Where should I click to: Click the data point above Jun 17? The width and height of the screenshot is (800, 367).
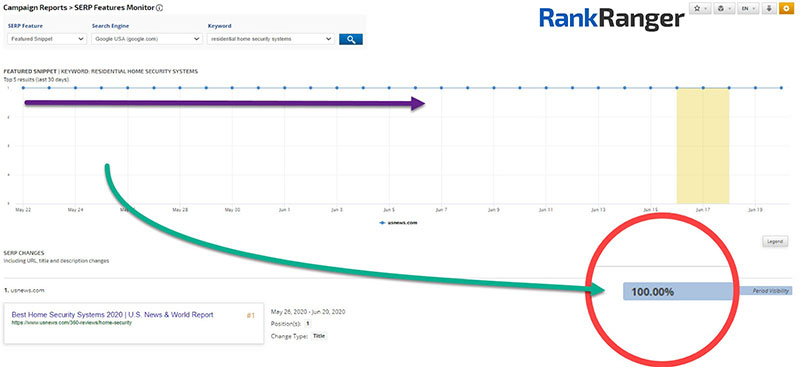(x=703, y=88)
